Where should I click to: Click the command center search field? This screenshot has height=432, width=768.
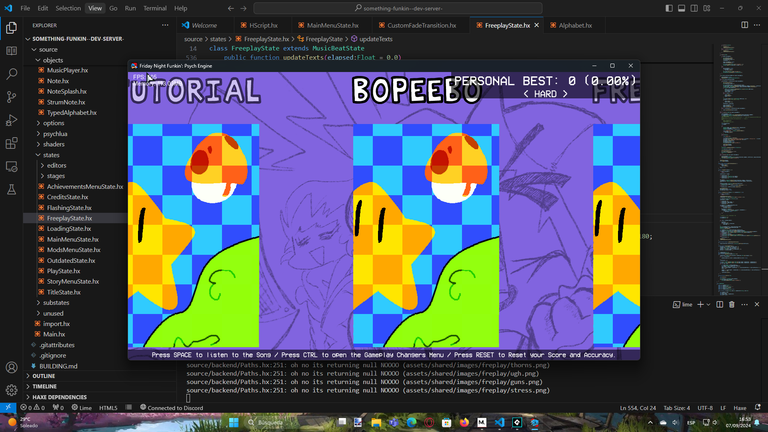point(398,8)
